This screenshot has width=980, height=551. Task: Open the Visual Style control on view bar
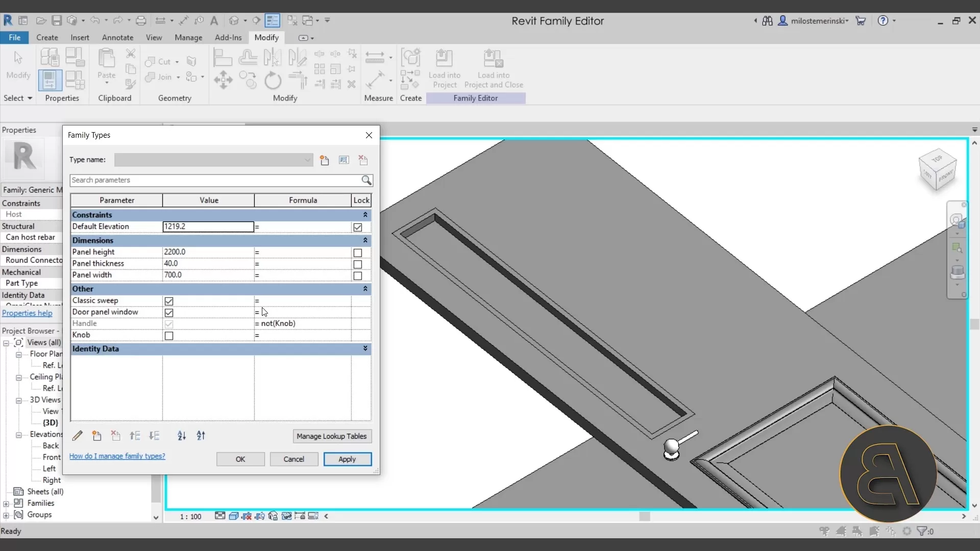click(234, 516)
